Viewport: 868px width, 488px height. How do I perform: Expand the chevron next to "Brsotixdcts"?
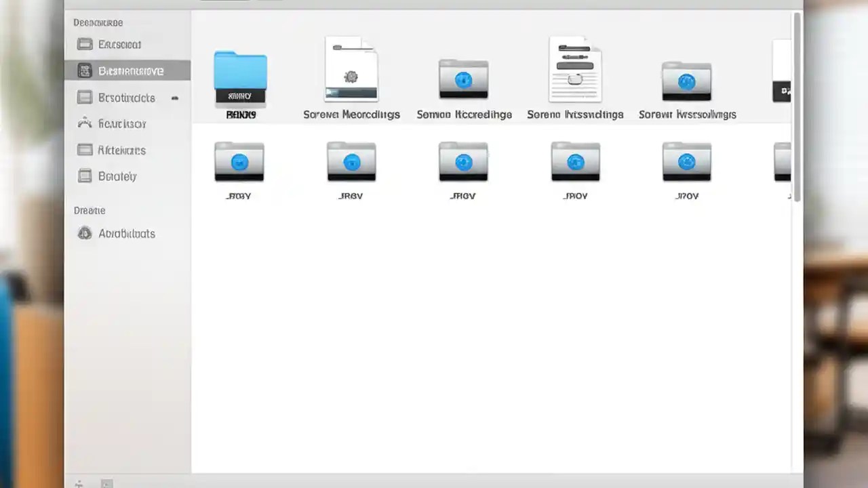[174, 98]
